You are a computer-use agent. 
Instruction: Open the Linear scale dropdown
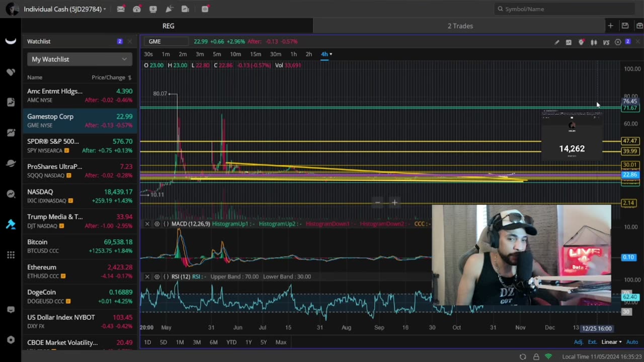611,342
